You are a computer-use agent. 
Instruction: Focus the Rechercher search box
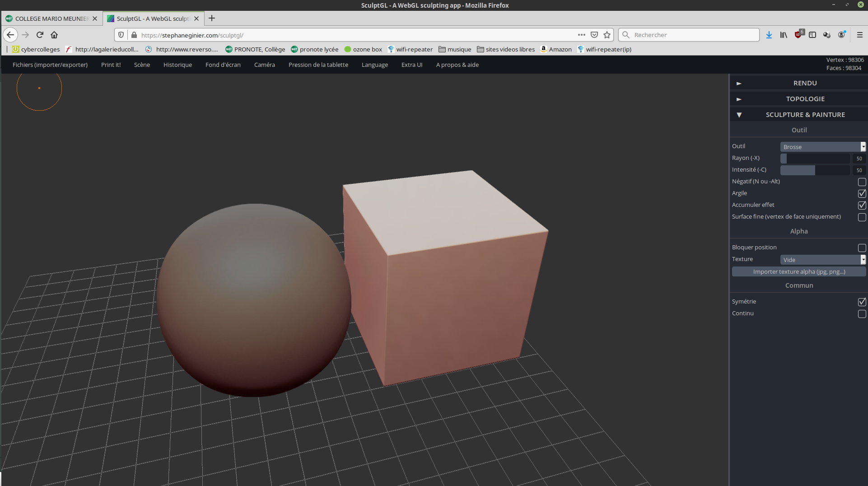tap(689, 35)
